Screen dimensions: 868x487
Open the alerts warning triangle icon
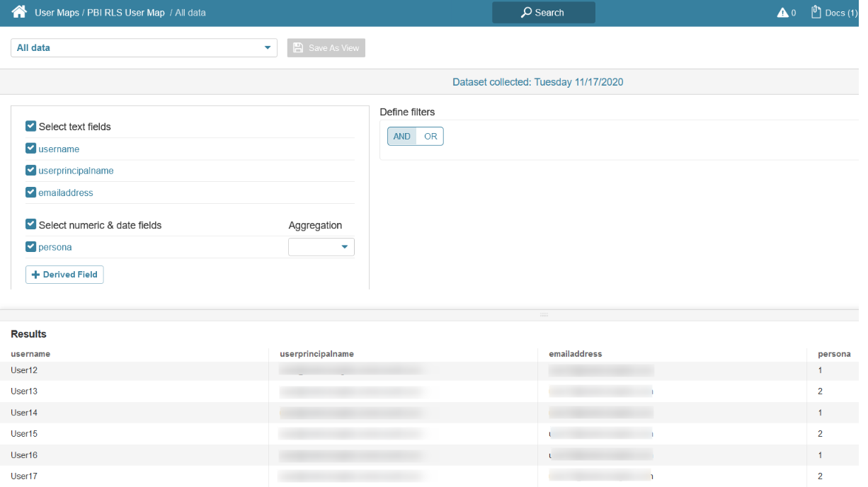pos(782,13)
